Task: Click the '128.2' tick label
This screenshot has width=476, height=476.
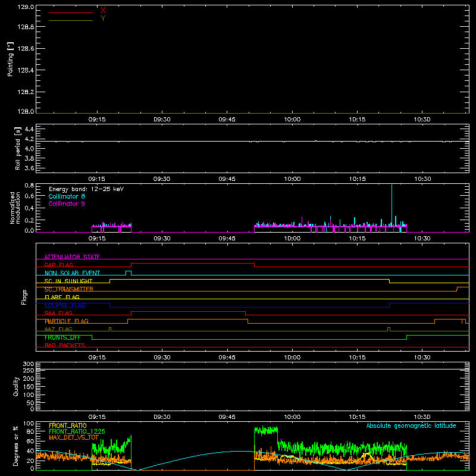Action: 26,92
